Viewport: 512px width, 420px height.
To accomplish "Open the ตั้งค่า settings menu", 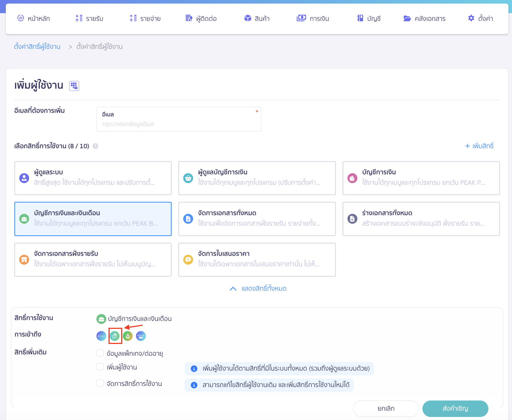I will (x=481, y=18).
